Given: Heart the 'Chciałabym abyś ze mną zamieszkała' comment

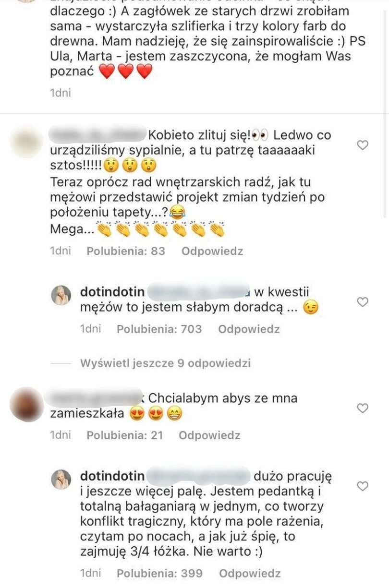Looking at the screenshot, I should (x=363, y=408).
